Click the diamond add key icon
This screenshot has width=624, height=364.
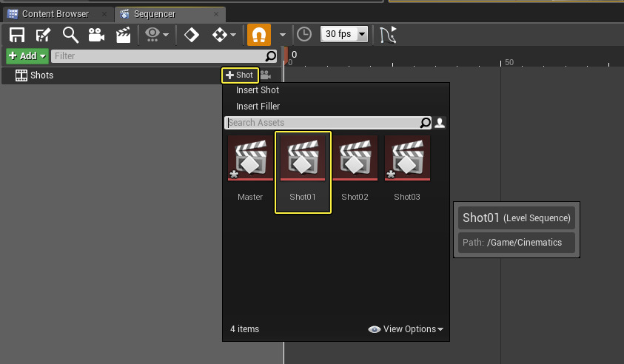pyautogui.click(x=192, y=35)
